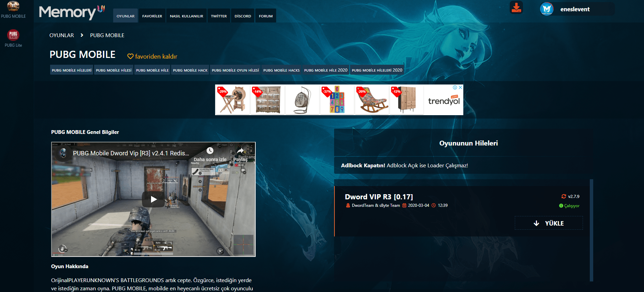Click the heart icon beside favoriden kaldır

click(130, 57)
